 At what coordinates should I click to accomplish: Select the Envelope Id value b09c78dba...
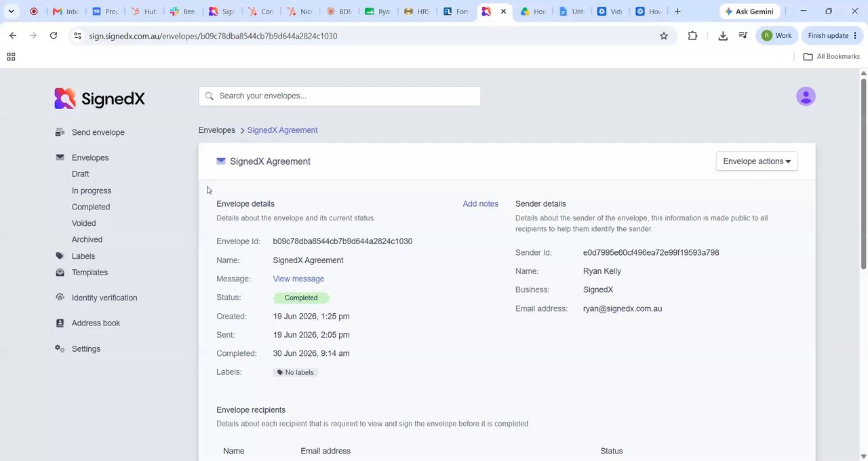[342, 241]
